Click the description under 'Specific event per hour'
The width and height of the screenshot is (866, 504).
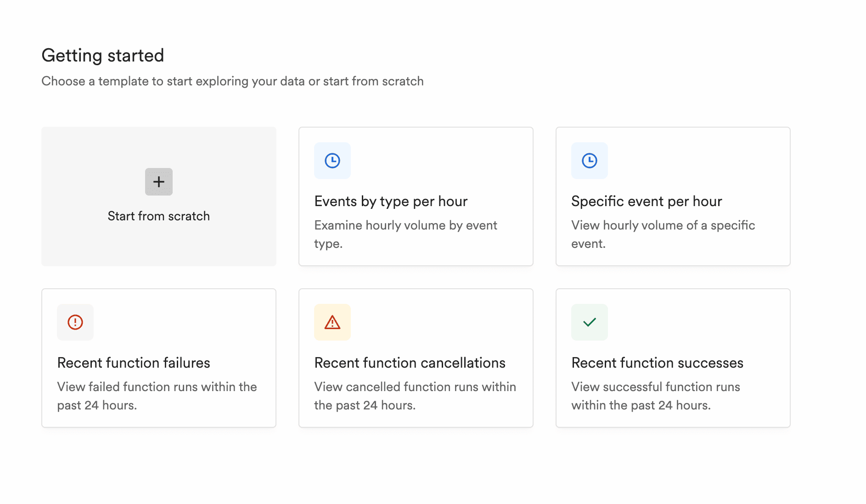663,234
